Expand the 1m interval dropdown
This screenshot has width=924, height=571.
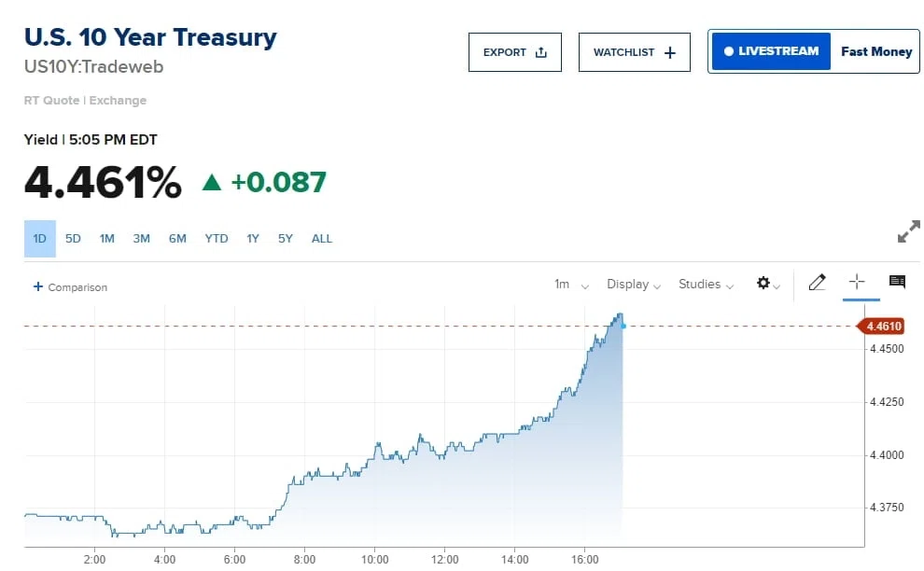click(571, 285)
